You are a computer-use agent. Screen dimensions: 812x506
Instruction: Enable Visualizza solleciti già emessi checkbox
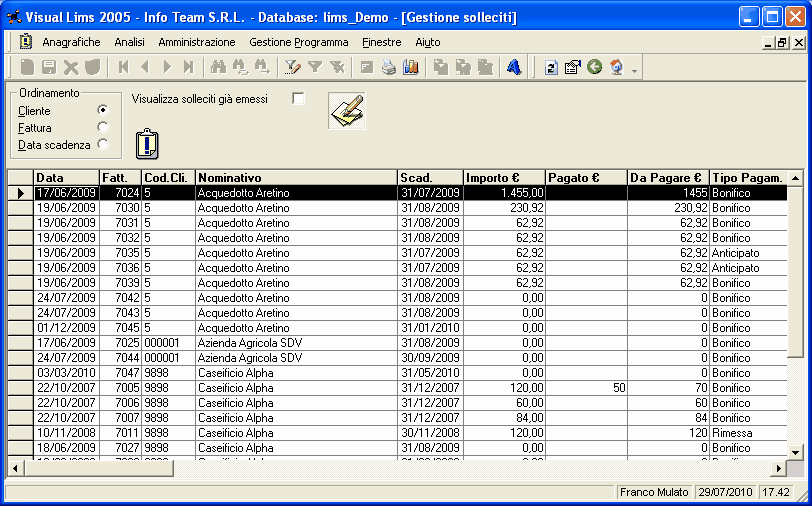(298, 98)
